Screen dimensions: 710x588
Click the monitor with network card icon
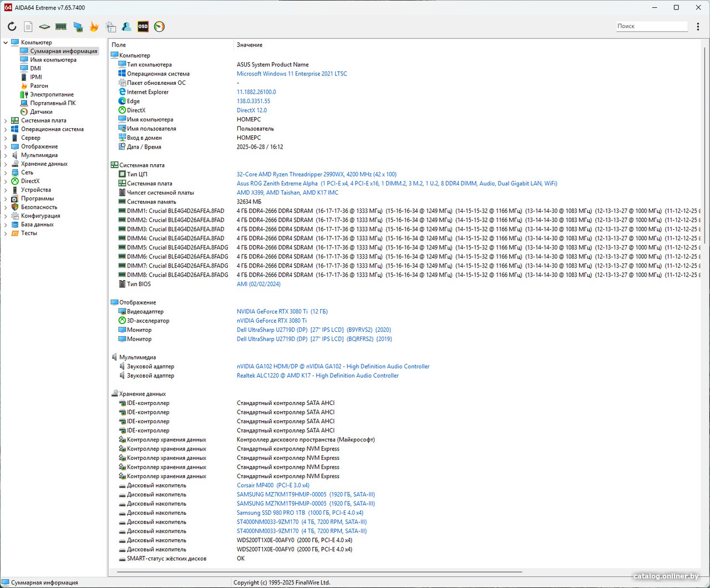tap(78, 27)
